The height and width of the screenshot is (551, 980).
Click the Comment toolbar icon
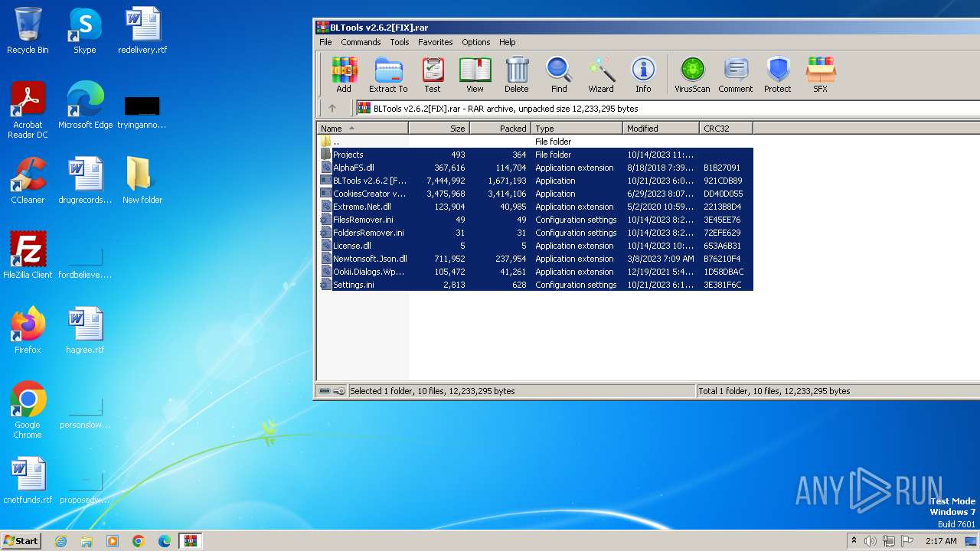point(736,75)
